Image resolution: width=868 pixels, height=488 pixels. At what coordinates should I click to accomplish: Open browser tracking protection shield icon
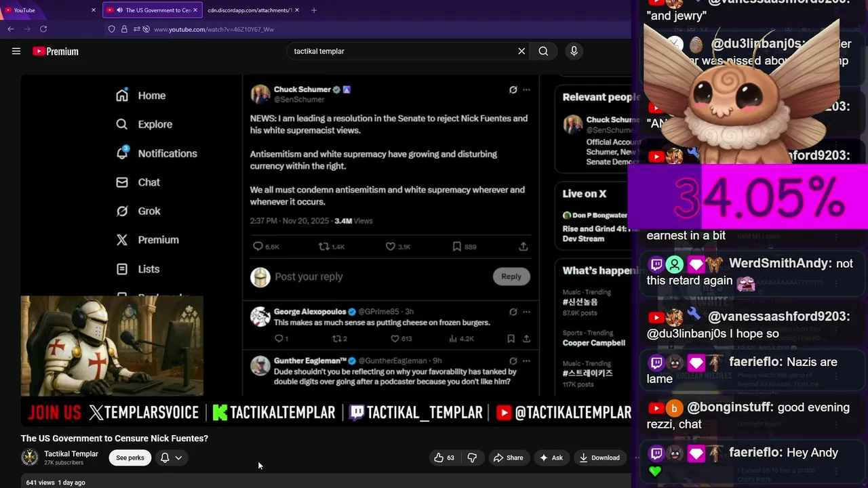point(112,29)
